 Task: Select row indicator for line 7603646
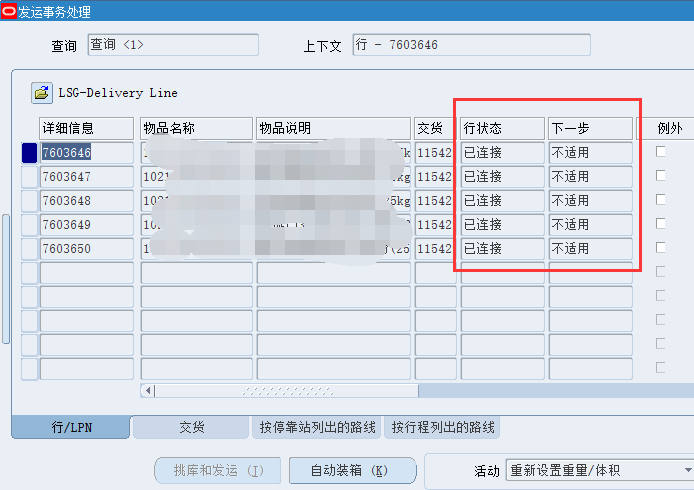click(29, 152)
